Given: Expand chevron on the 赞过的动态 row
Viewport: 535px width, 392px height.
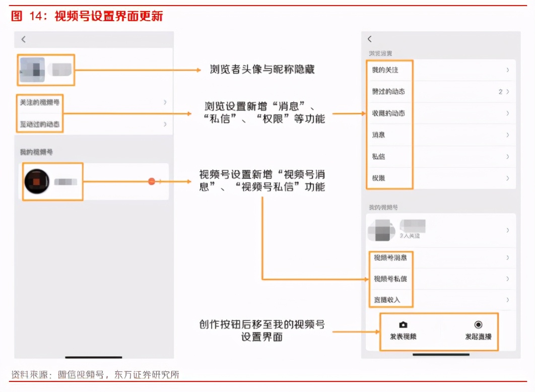Looking at the screenshot, I should (x=508, y=92).
